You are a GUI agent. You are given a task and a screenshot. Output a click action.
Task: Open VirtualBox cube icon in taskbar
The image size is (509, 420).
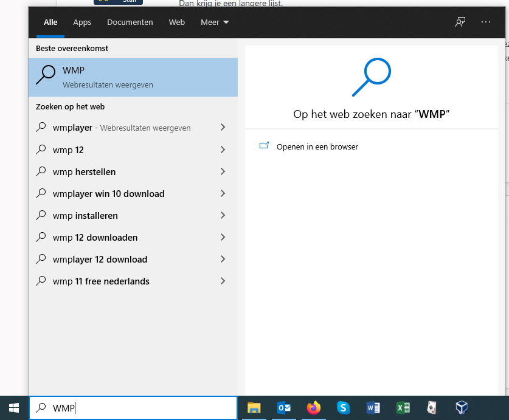point(462,408)
